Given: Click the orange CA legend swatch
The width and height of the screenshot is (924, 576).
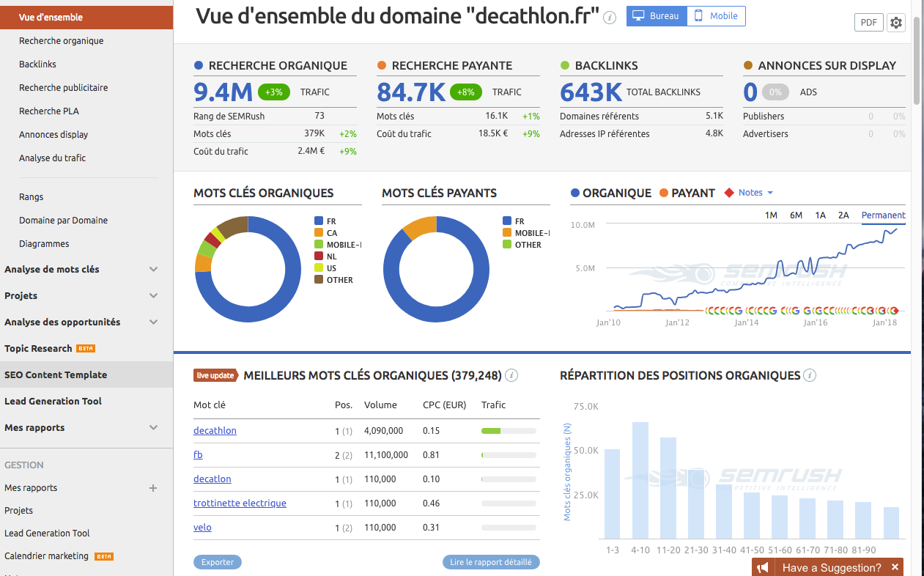Looking at the screenshot, I should [319, 233].
